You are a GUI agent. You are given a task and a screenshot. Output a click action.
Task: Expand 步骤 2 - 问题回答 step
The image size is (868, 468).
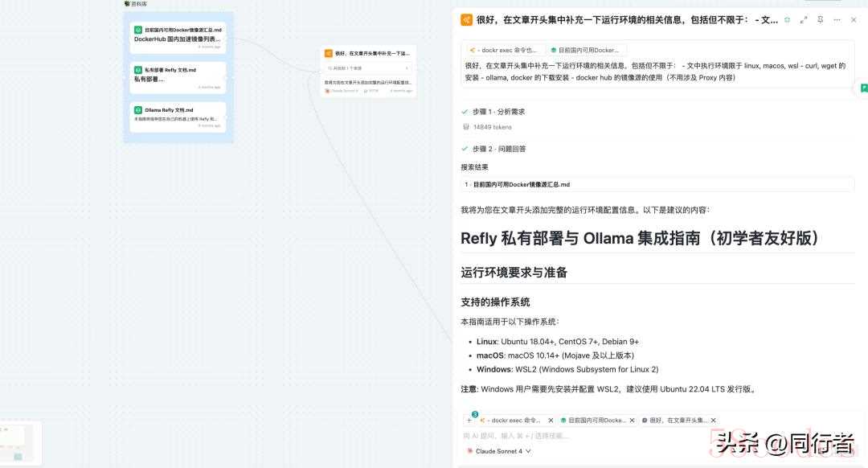498,149
